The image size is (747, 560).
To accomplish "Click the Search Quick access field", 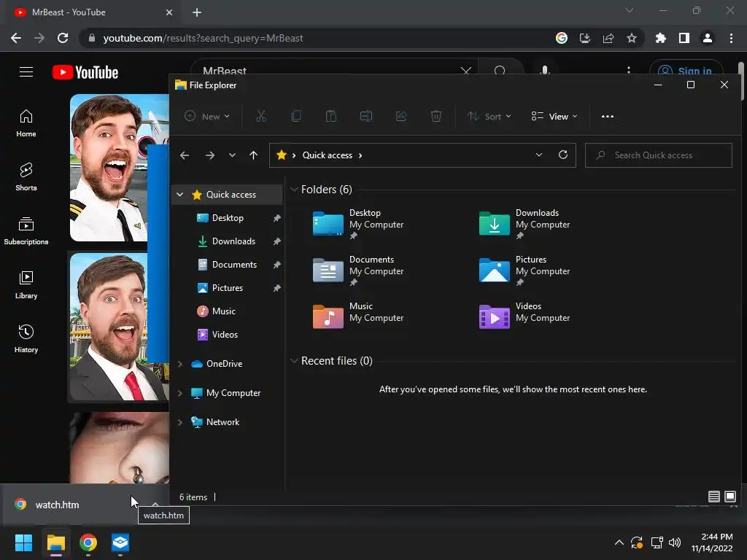I will [659, 155].
